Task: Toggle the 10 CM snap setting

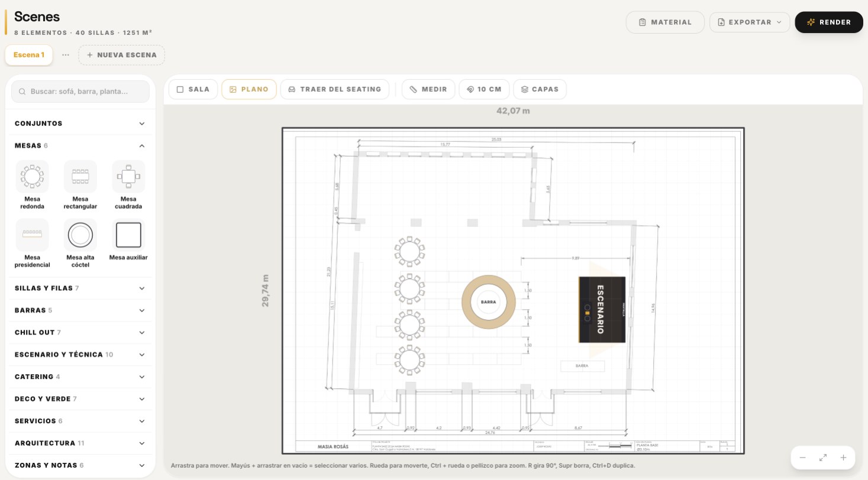Action: 484,89
